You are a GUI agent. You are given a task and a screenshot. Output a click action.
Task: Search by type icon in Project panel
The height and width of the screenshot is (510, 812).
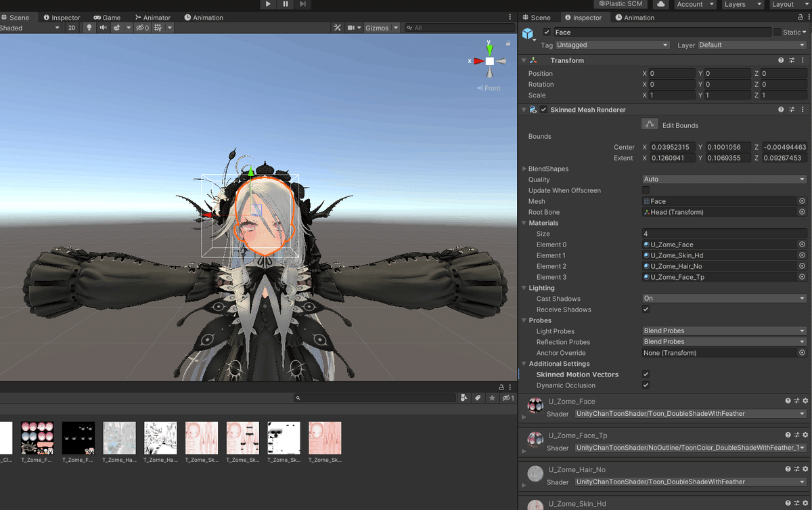pyautogui.click(x=465, y=398)
